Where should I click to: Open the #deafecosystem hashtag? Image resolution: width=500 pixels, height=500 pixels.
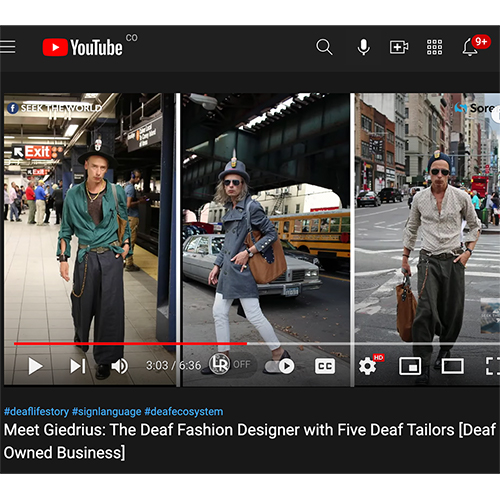184,412
